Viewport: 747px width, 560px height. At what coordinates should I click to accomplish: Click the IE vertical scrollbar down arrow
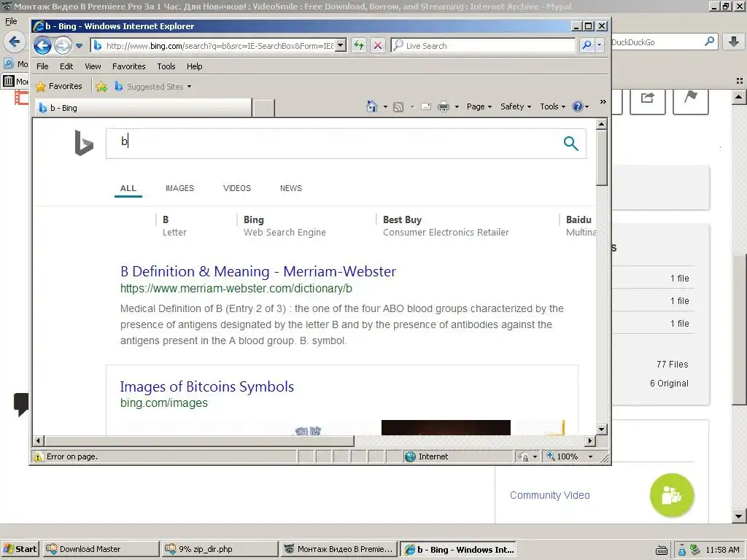602,429
